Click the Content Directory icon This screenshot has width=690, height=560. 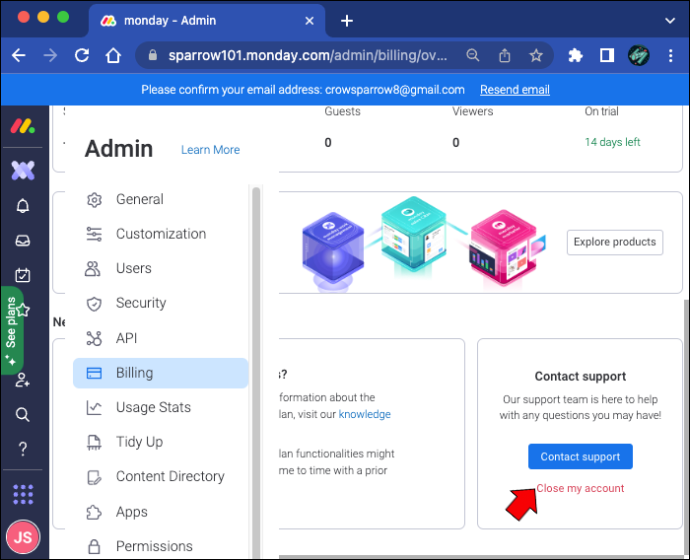(94, 477)
